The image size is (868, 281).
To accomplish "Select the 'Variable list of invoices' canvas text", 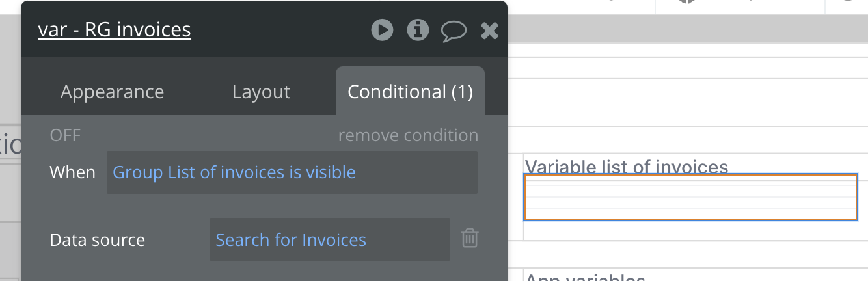I will click(626, 167).
